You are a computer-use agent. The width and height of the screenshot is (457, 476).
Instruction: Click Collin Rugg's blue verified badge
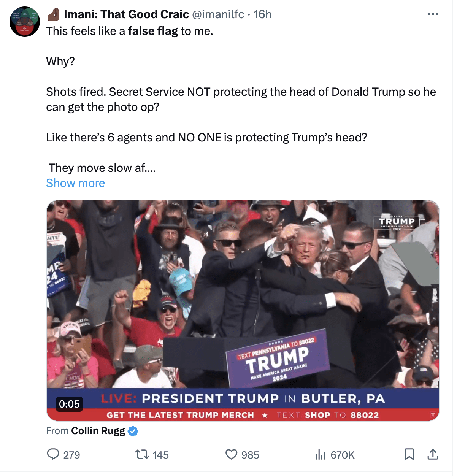point(133,431)
